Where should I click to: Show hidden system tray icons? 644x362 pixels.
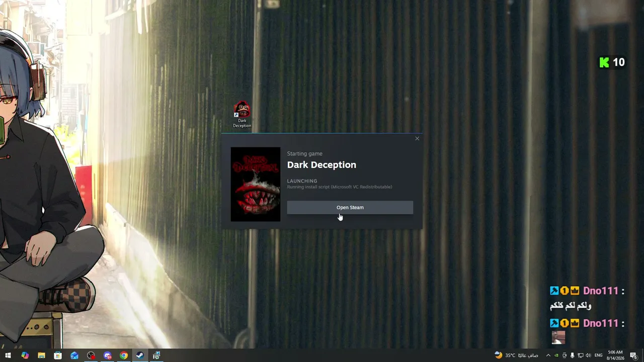548,355
